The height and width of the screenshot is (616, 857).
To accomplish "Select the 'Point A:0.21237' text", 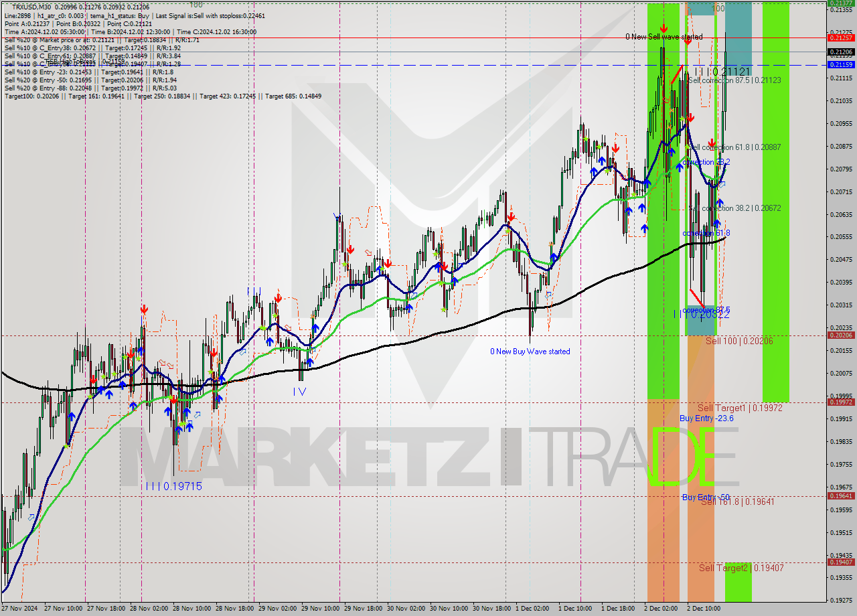I will 26,23.
